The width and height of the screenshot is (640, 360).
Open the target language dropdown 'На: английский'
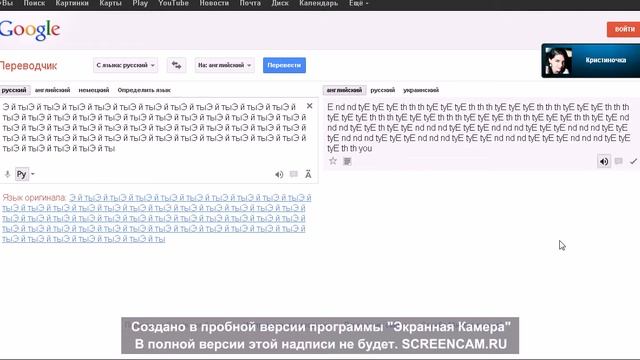(224, 65)
